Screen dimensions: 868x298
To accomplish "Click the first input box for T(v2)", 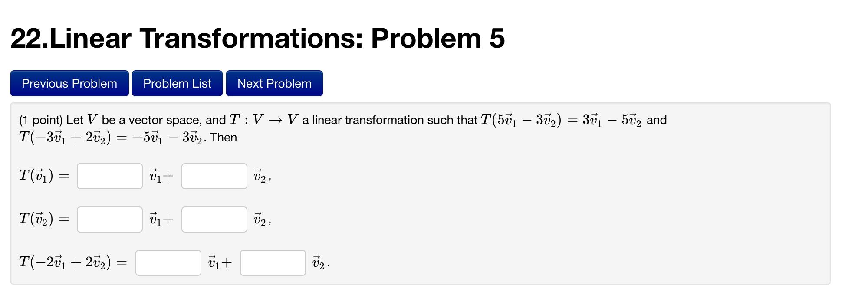I will click(109, 219).
